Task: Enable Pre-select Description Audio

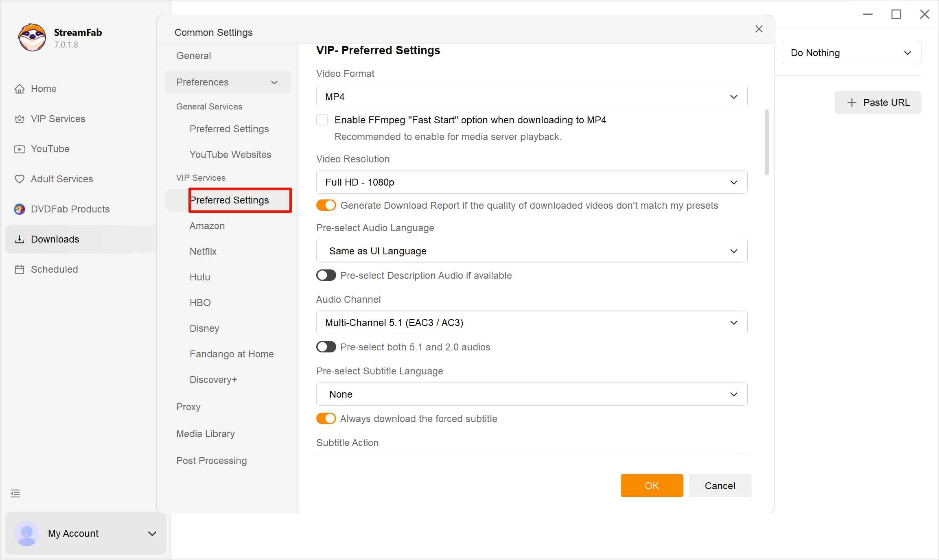Action: click(326, 275)
